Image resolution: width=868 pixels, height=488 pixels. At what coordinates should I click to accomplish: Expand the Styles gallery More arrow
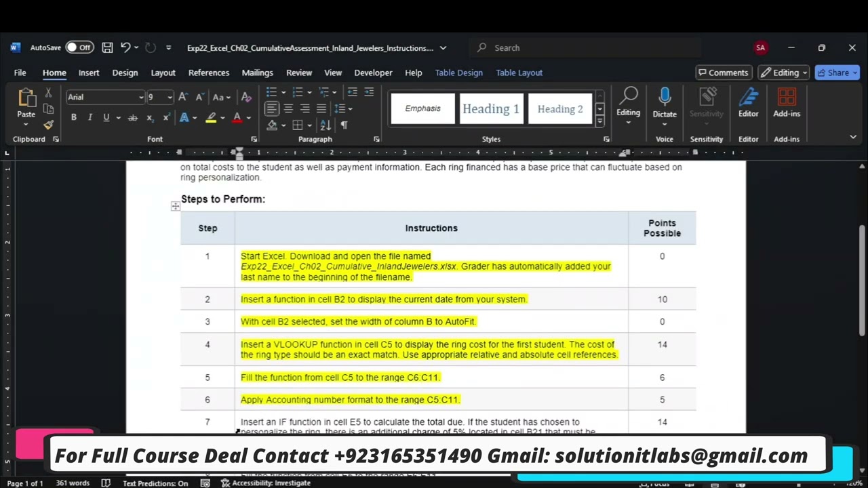coord(599,121)
